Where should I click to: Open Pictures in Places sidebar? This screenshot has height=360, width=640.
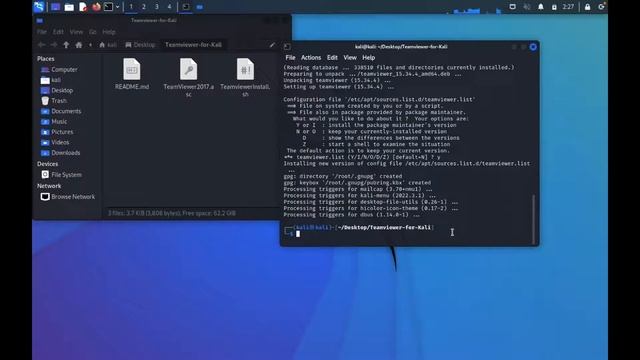(x=57, y=132)
